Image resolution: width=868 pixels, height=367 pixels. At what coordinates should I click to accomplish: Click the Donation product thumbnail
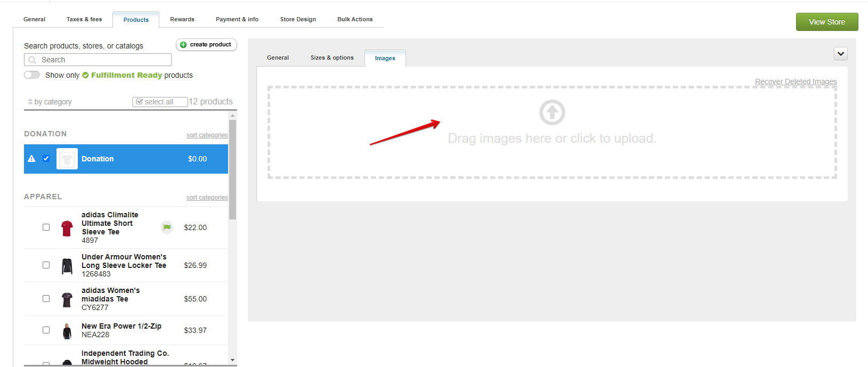pyautogui.click(x=67, y=159)
